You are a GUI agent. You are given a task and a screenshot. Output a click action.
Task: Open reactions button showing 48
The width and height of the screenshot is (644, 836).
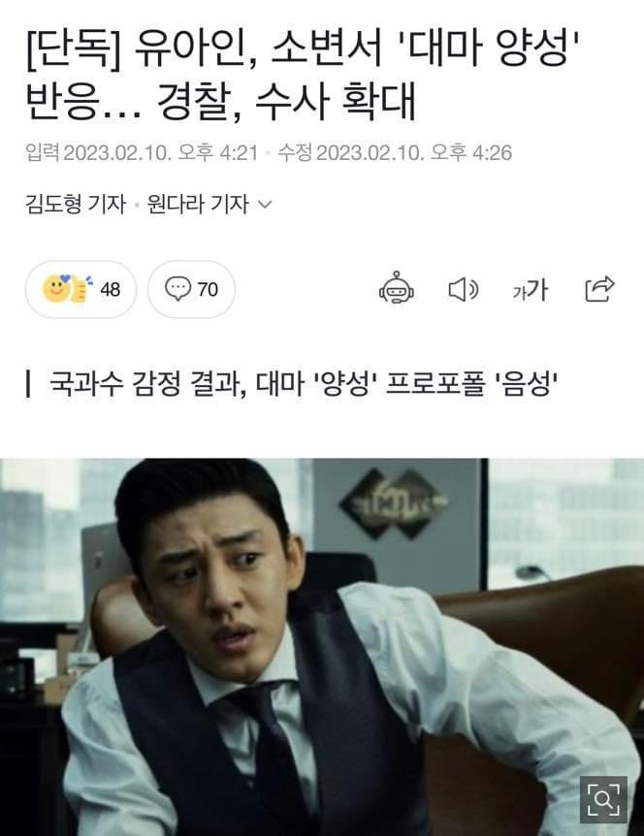(80, 290)
